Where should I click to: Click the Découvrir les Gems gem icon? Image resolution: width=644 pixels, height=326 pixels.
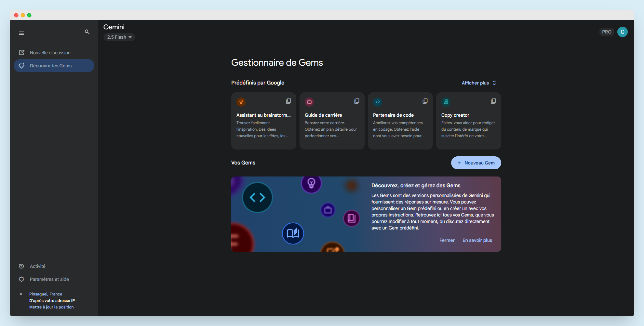click(22, 66)
